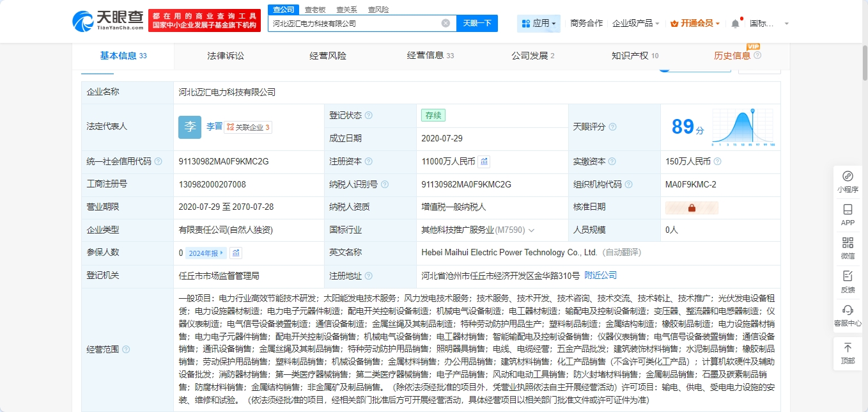Expand the 企业级产品 dropdown
This screenshot has width=868, height=412.
(636, 23)
